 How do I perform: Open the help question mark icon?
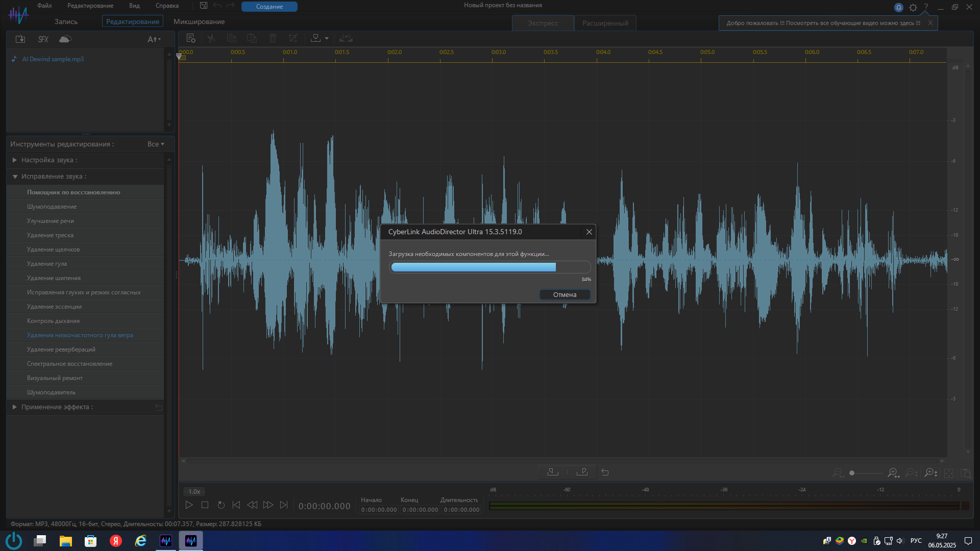tap(926, 7)
